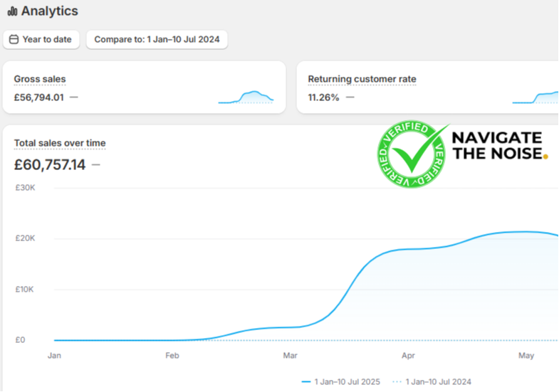559x392 pixels.
Task: Open the Total sales over time report
Action: coord(60,143)
